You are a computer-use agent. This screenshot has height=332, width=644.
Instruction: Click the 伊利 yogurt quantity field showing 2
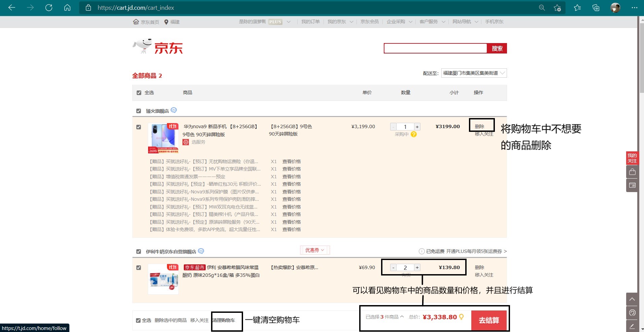click(405, 267)
